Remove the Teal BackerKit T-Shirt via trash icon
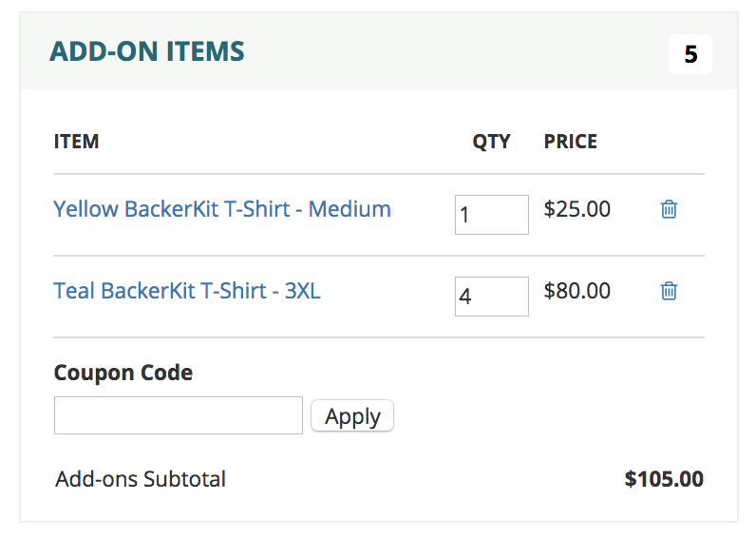Screen dimensions: 756x538 669,291
